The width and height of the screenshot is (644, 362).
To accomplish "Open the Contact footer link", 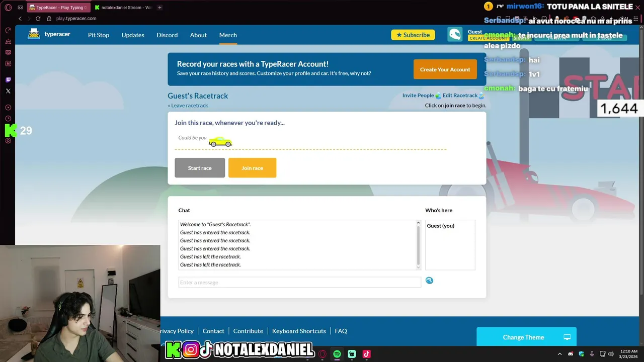I will [x=213, y=331].
